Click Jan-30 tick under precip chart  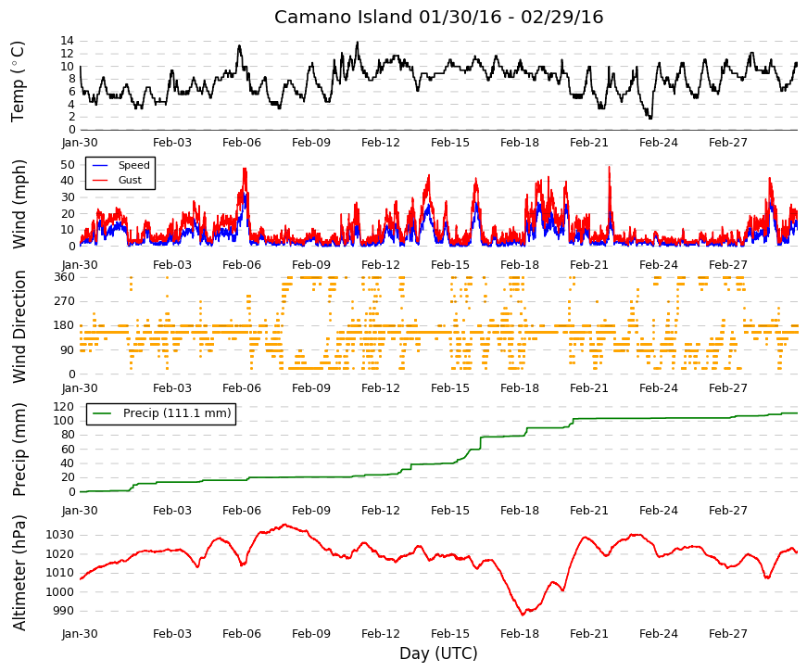click(80, 511)
